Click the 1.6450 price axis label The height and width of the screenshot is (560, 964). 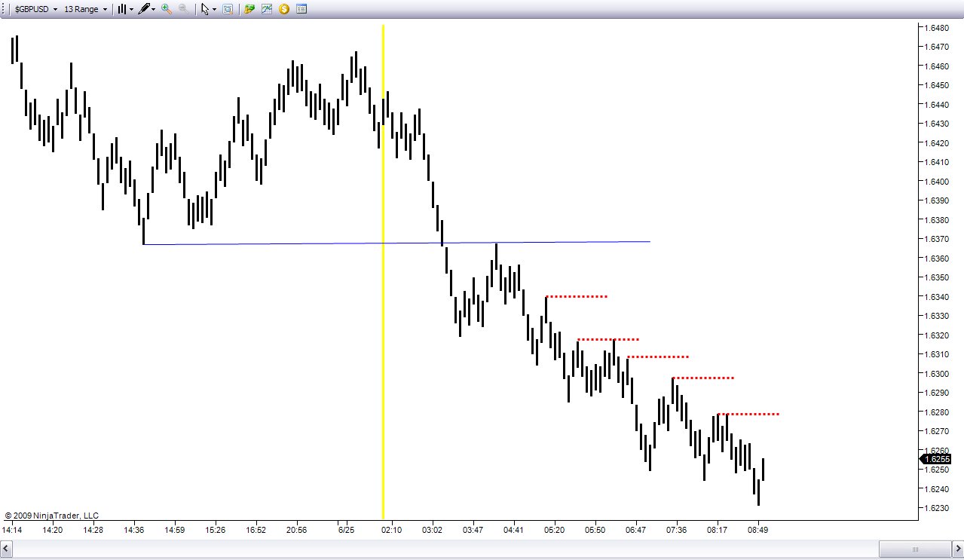click(936, 85)
